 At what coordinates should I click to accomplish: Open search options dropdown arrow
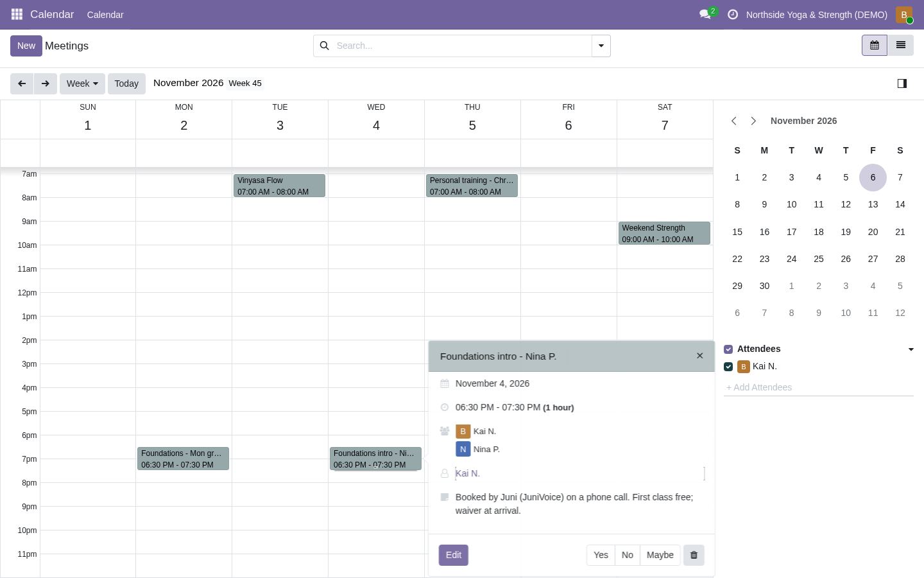point(601,46)
